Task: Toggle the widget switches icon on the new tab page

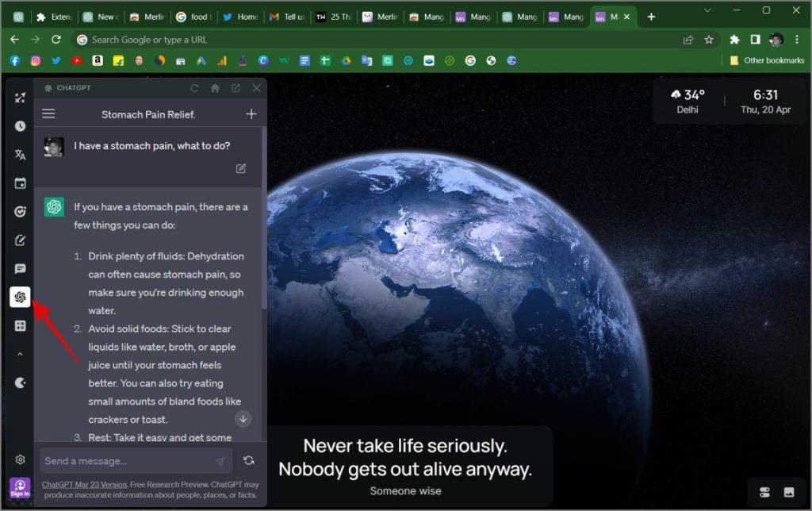Action: tap(765, 492)
